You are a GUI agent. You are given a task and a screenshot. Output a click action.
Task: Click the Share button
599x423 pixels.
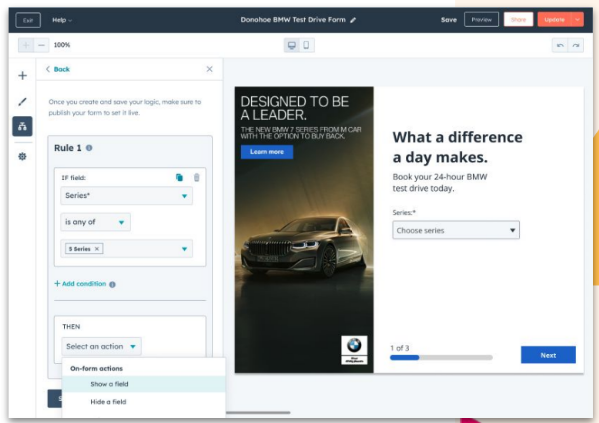click(518, 19)
